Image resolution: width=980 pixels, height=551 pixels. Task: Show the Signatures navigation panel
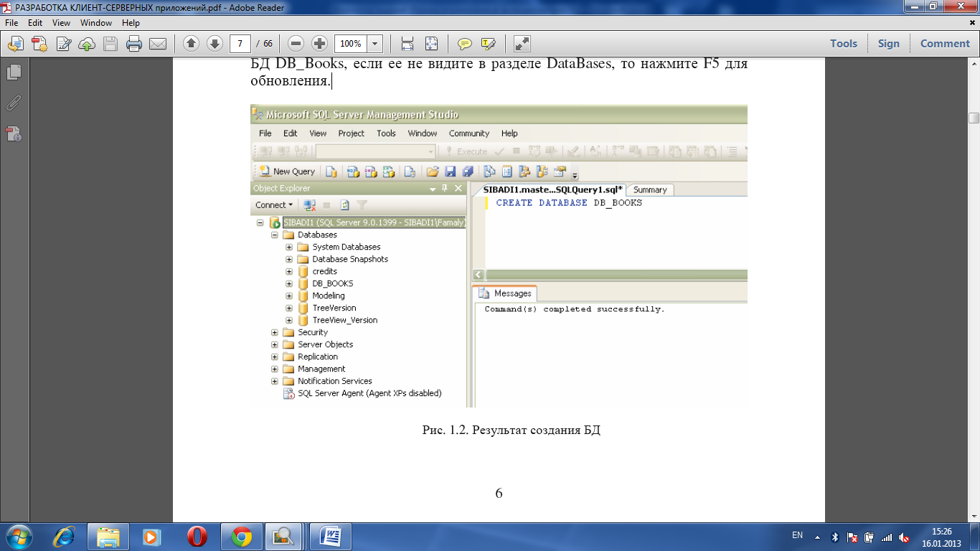click(14, 133)
